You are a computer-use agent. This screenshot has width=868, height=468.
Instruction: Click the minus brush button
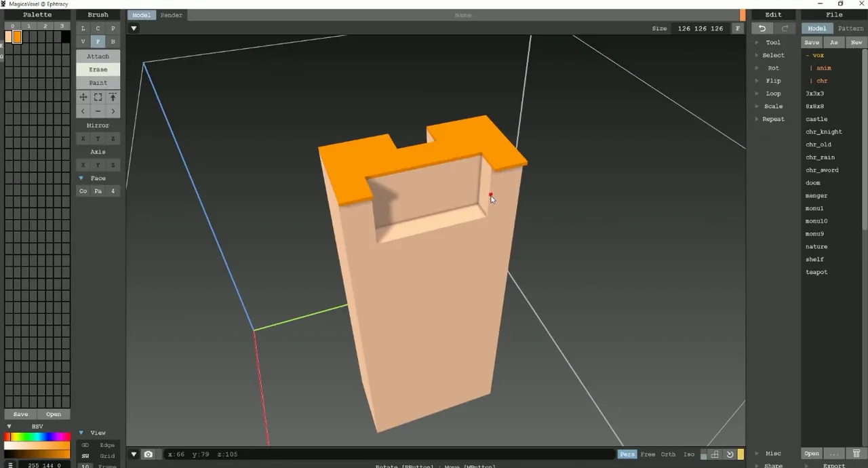click(98, 111)
